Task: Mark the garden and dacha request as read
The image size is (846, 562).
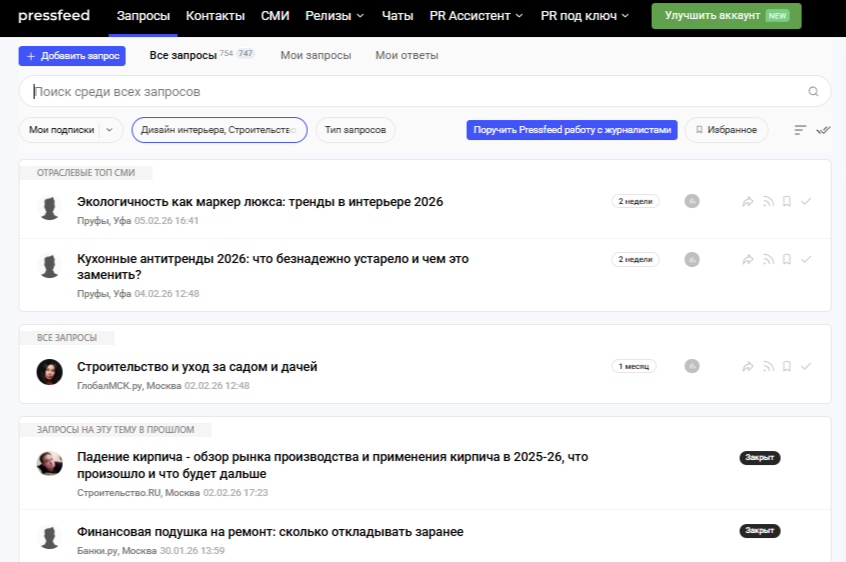Action: coord(806,367)
